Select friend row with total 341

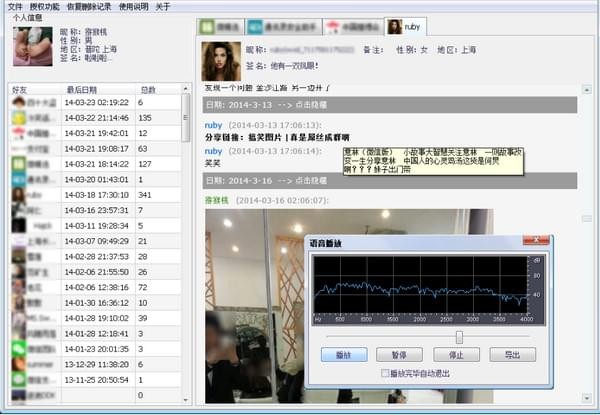point(95,196)
